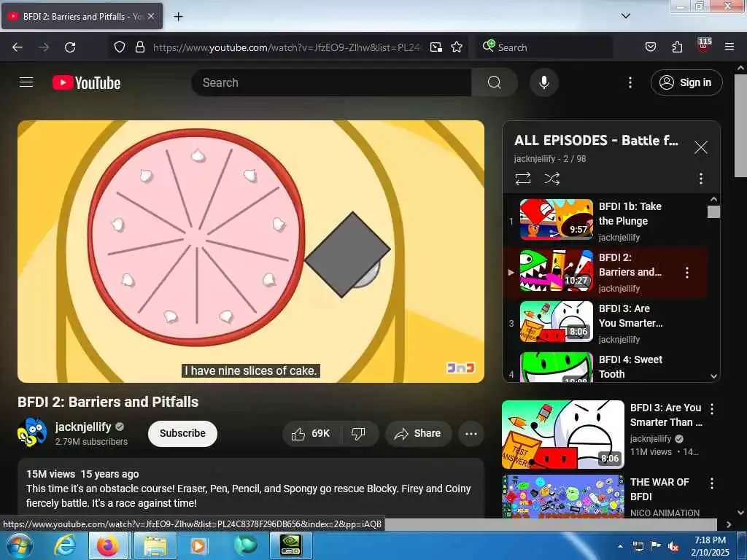Open NVIDIA app in the taskbar
This screenshot has height=560, width=747.
[x=290, y=545]
